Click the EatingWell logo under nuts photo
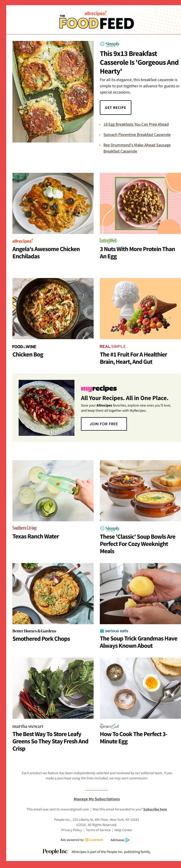The height and width of the screenshot is (868, 181). [x=108, y=241]
